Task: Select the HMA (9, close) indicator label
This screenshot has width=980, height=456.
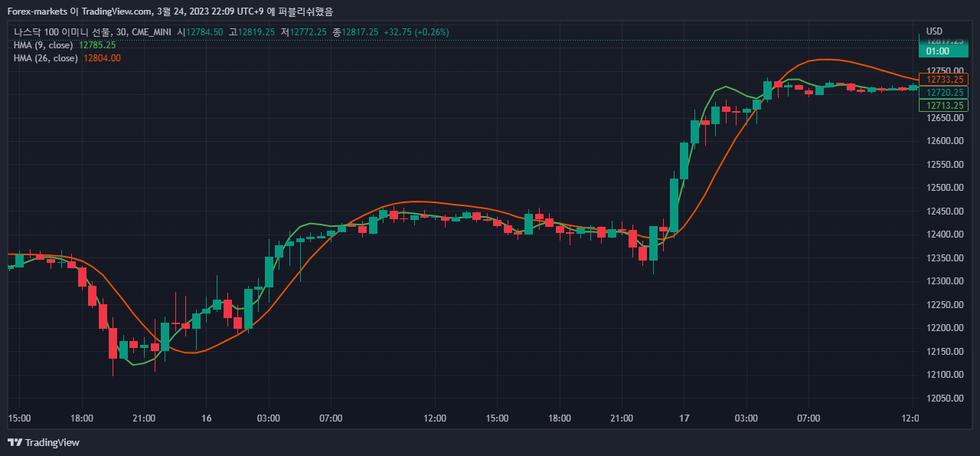Action: [44, 45]
